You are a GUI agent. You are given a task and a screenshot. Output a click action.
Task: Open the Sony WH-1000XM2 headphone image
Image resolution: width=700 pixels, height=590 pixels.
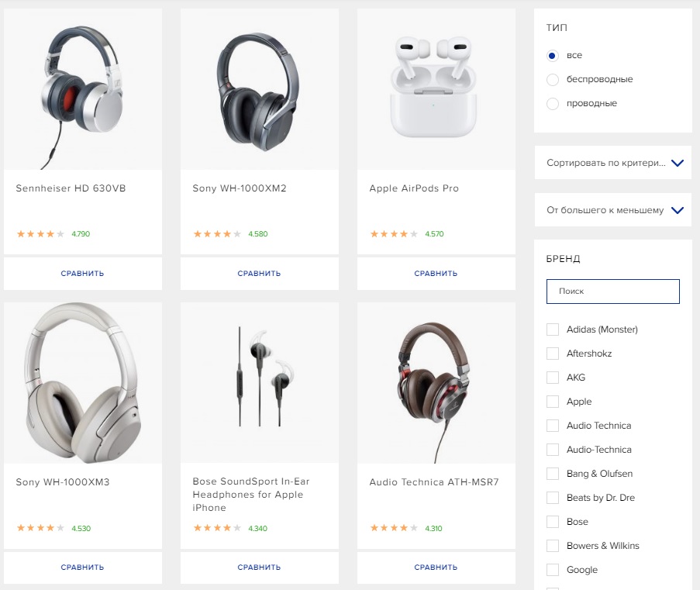tap(260, 90)
